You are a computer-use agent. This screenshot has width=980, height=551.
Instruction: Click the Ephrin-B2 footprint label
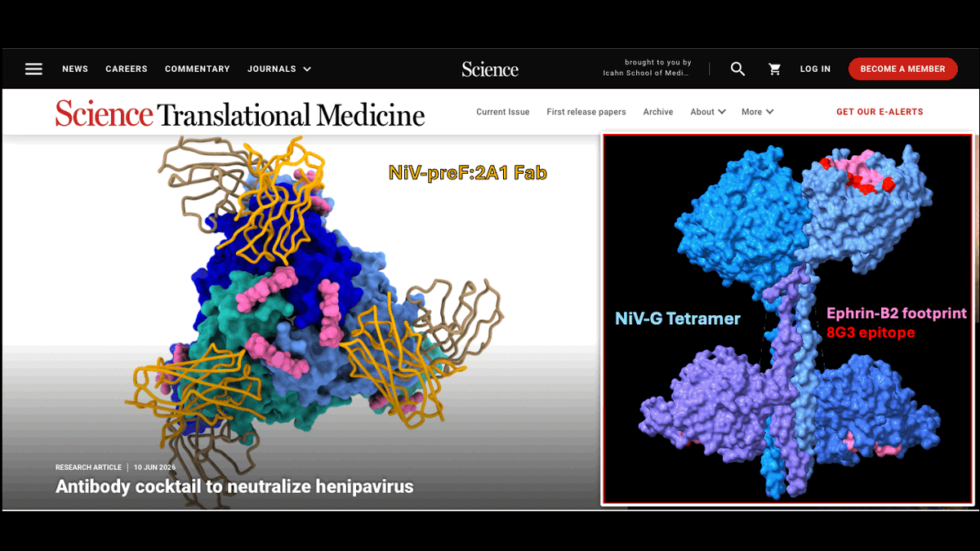pos(897,313)
